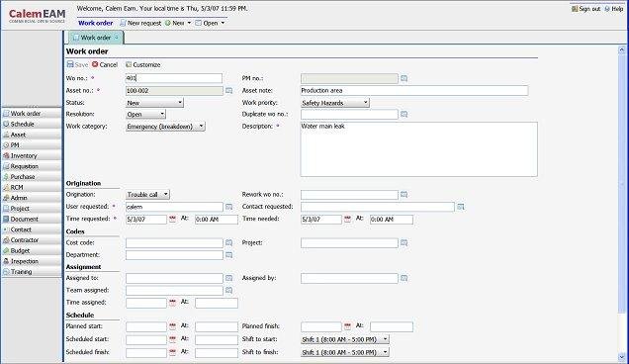This screenshot has width=629, height=364.
Task: Open the Time assigned calendar icon
Action: point(172,303)
